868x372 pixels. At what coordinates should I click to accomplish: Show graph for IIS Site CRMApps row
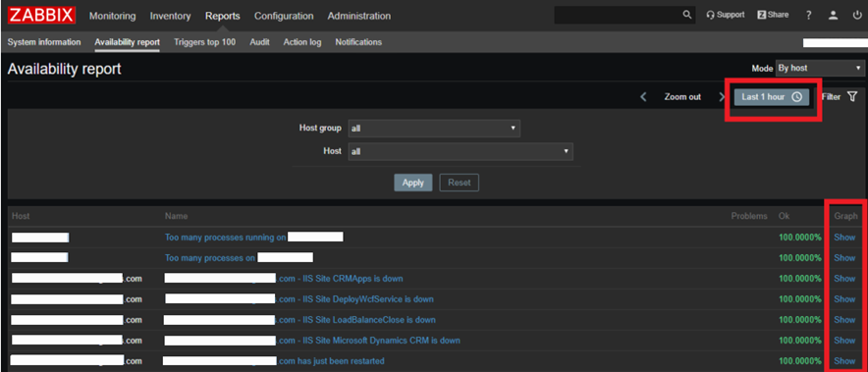point(844,279)
